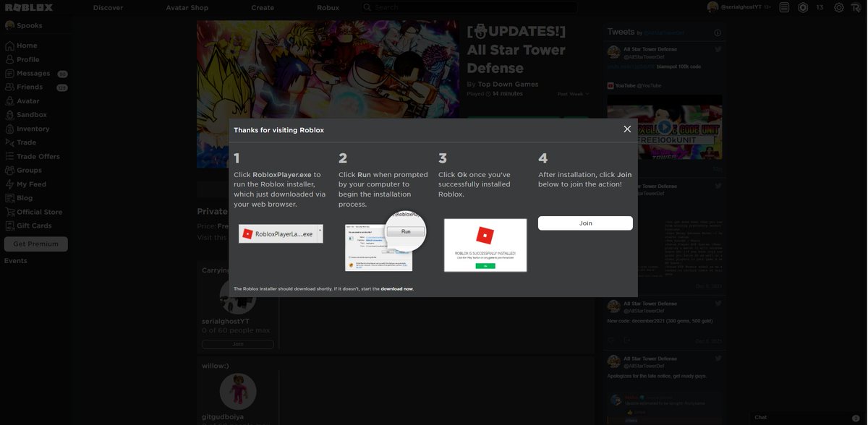Open the Top Down Games creator link
The width and height of the screenshot is (868, 425).
point(508,84)
